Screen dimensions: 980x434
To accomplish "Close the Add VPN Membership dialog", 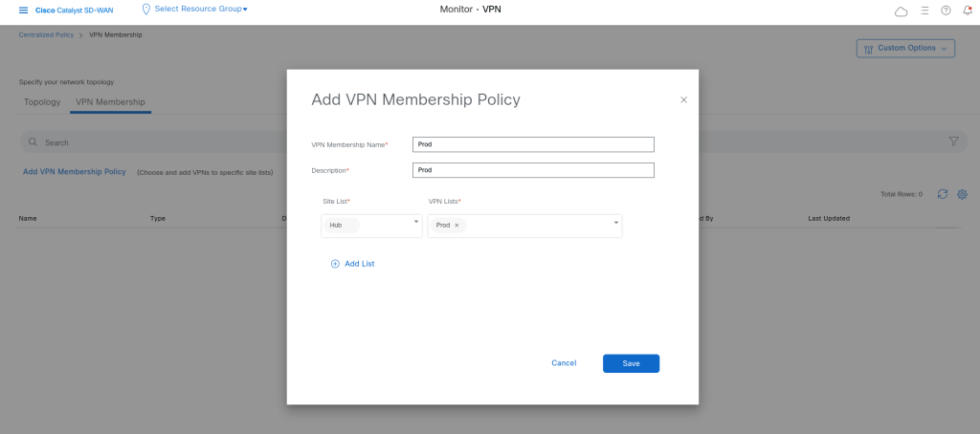I will (683, 99).
